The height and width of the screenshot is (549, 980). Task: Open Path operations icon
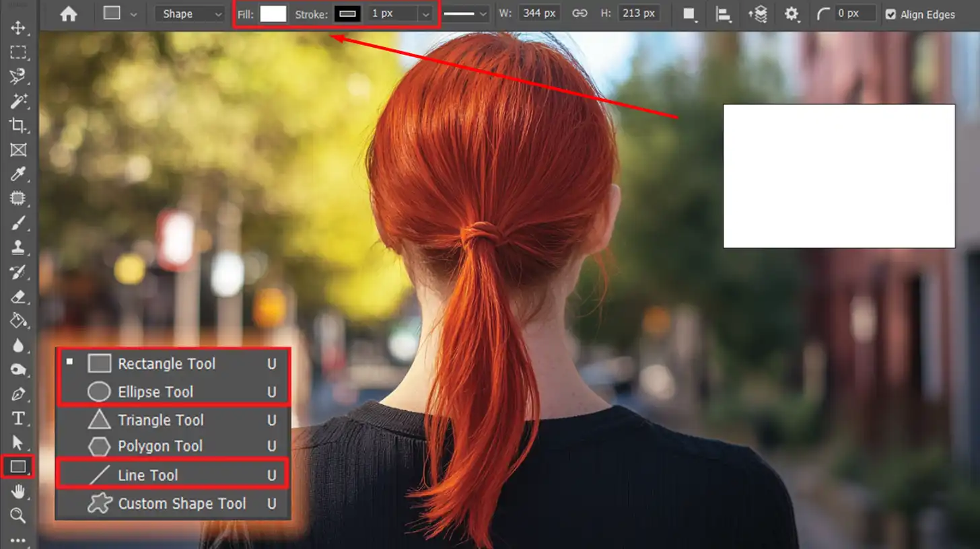tap(689, 13)
